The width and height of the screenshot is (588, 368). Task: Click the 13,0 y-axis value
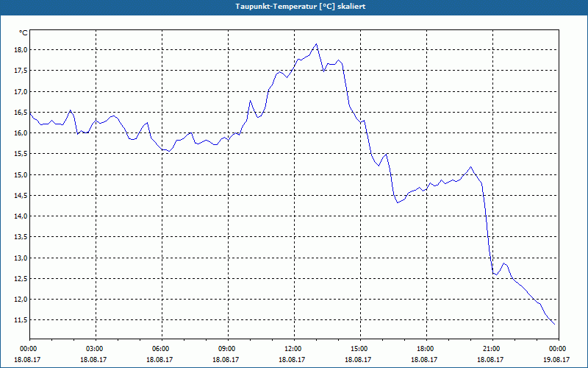(x=22, y=258)
